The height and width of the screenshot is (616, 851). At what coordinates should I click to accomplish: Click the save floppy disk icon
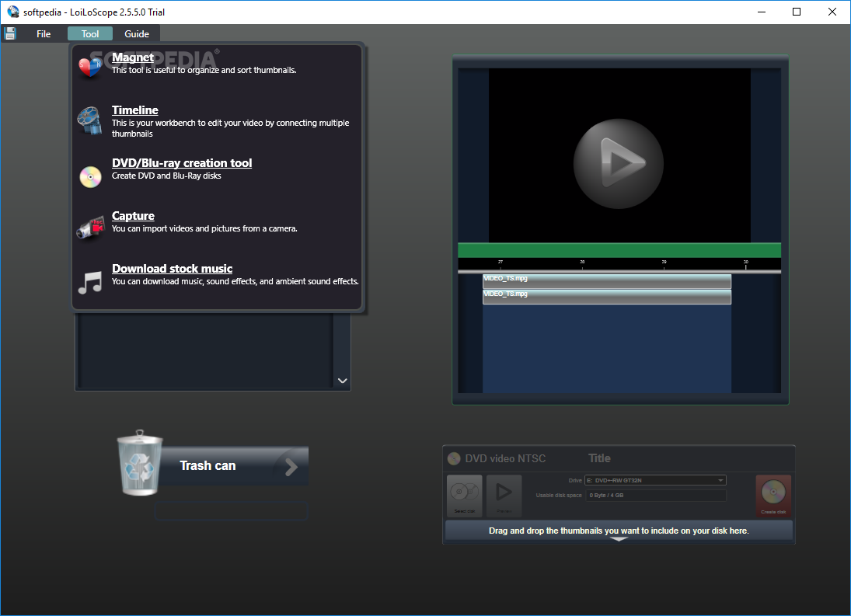[x=10, y=33]
